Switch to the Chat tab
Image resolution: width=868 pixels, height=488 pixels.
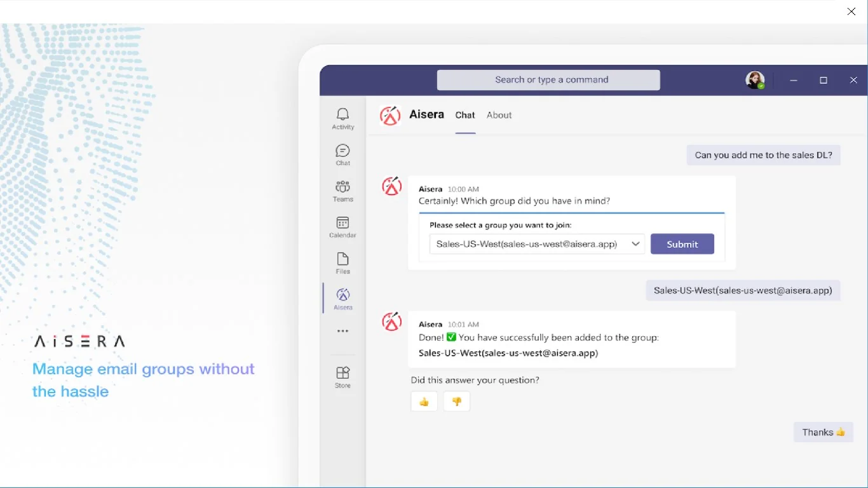(x=465, y=116)
